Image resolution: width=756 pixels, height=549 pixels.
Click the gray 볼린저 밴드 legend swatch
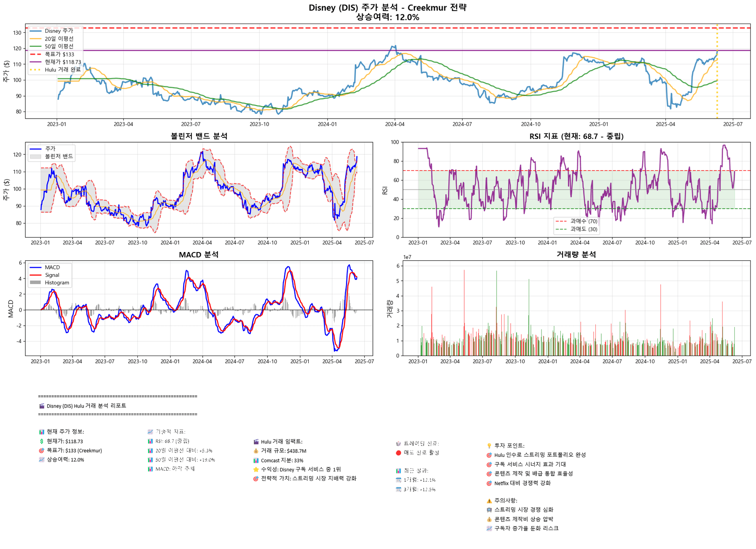click(35, 156)
